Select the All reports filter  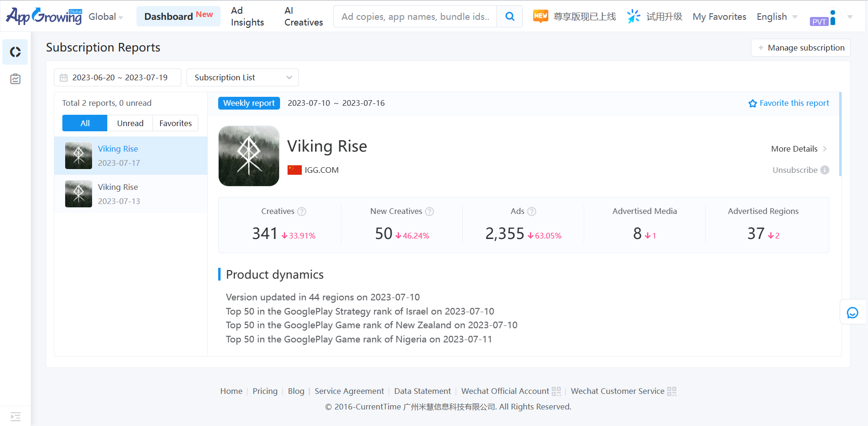pyautogui.click(x=85, y=123)
